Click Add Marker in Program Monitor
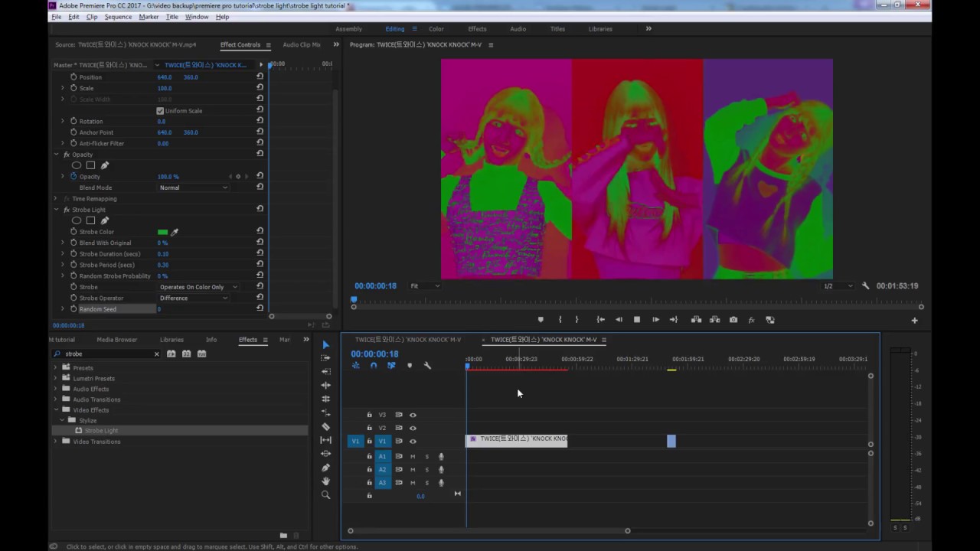Screen dimensions: 980x551 [541, 320]
